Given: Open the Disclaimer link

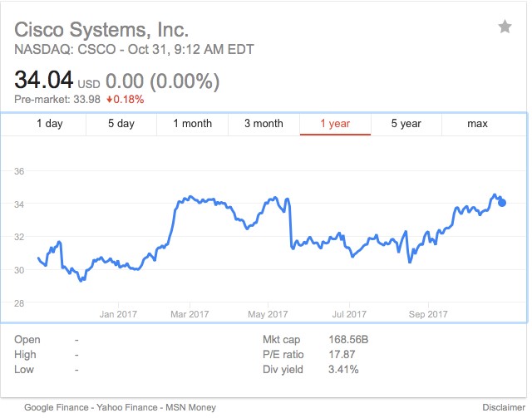Looking at the screenshot, I should [503, 407].
